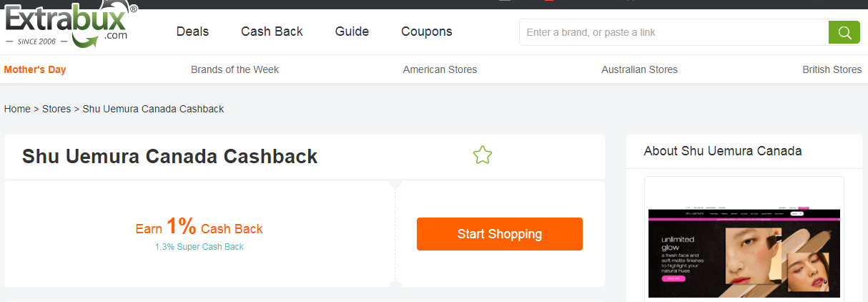Click the About Shu Uemura Canada heading
Viewport: 868px width, 302px height.
pyautogui.click(x=722, y=151)
